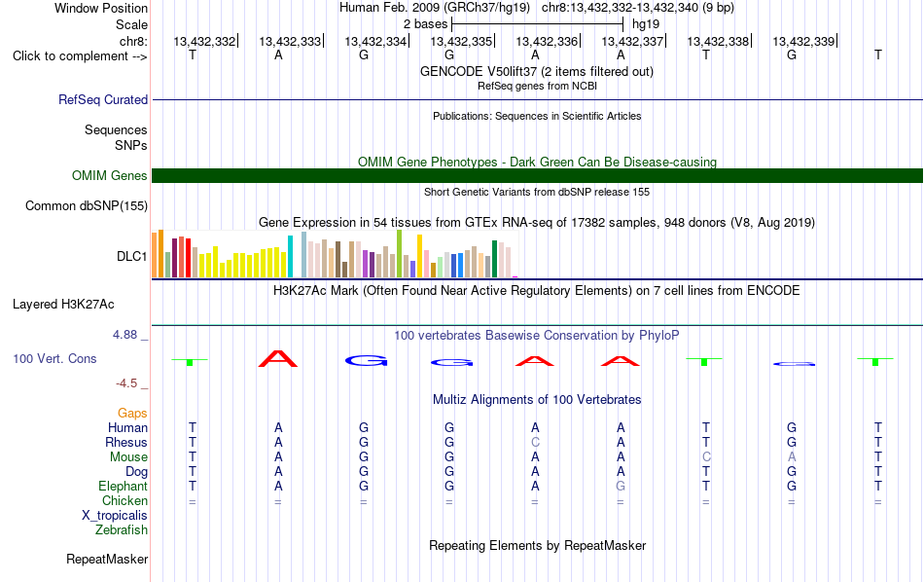The width and height of the screenshot is (924, 582).
Task: Click the 'Click to complement -->' label
Action: coord(80,56)
